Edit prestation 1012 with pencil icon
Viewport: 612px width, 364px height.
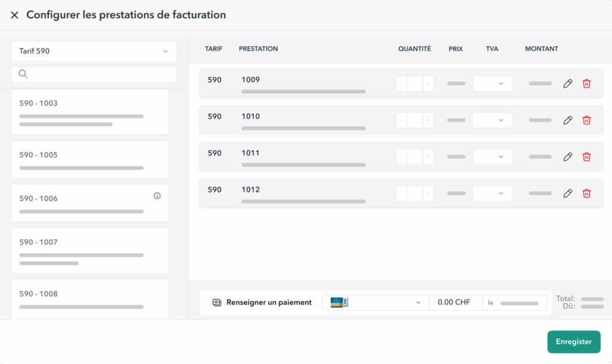[x=568, y=194]
